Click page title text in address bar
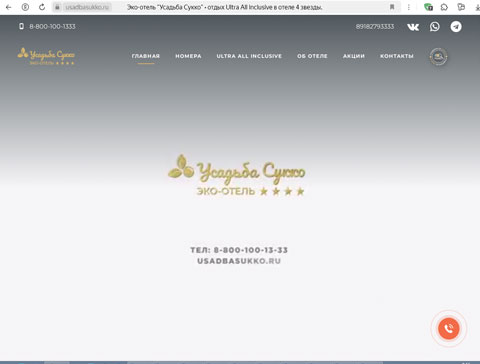 pos(224,7)
